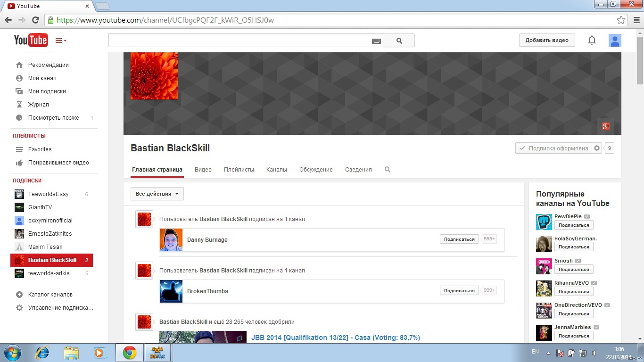Open ErnestoZatknites subscription
The height and width of the screenshot is (362, 644).
pos(50,234)
